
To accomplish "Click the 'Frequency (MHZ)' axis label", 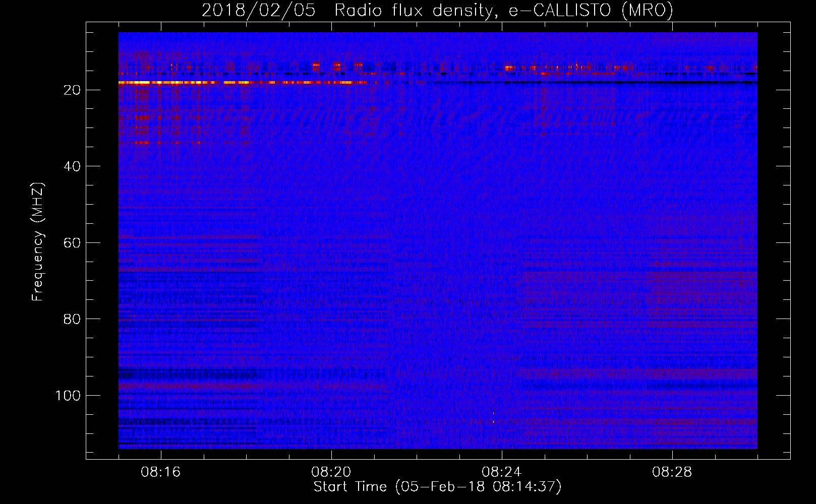I will (38, 242).
